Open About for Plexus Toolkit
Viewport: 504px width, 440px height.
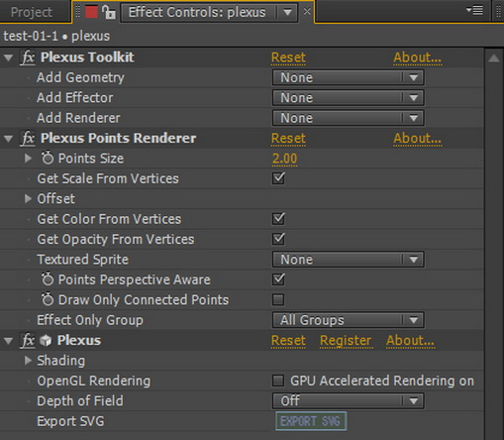pyautogui.click(x=418, y=57)
